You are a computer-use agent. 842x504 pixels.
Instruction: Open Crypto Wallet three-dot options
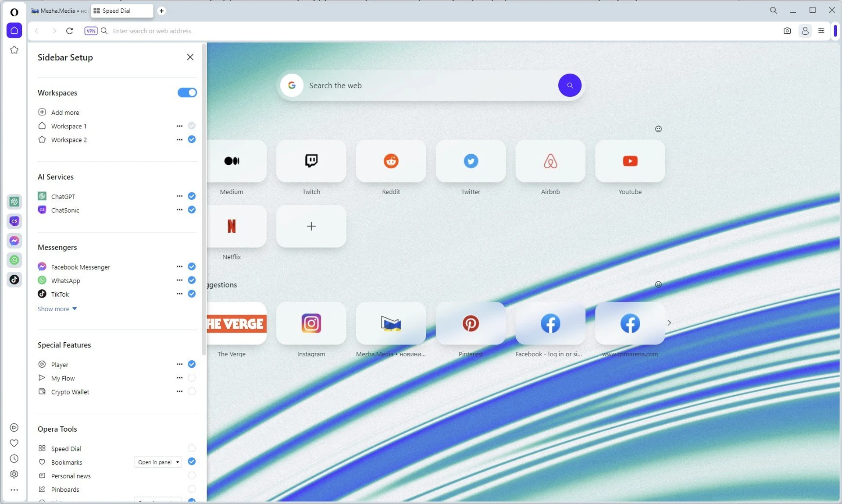[x=179, y=391]
